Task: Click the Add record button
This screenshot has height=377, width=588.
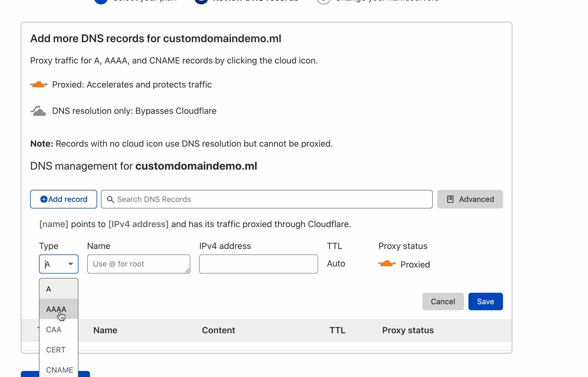Action: click(63, 199)
